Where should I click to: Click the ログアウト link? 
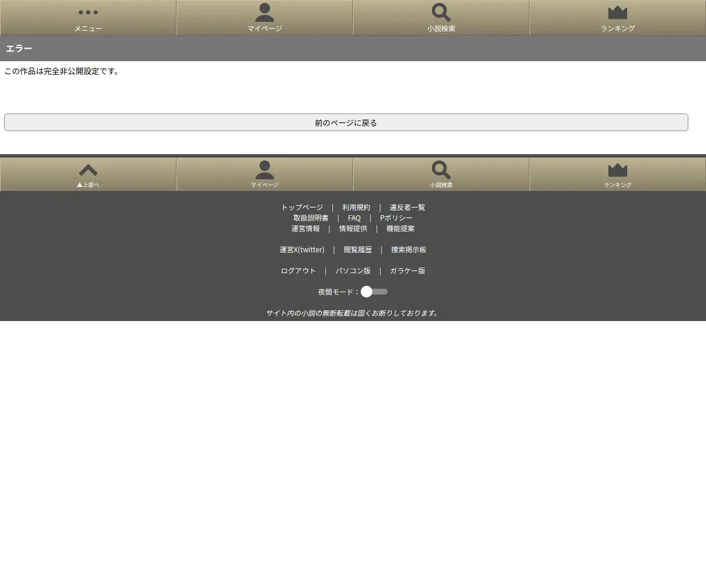coord(298,271)
